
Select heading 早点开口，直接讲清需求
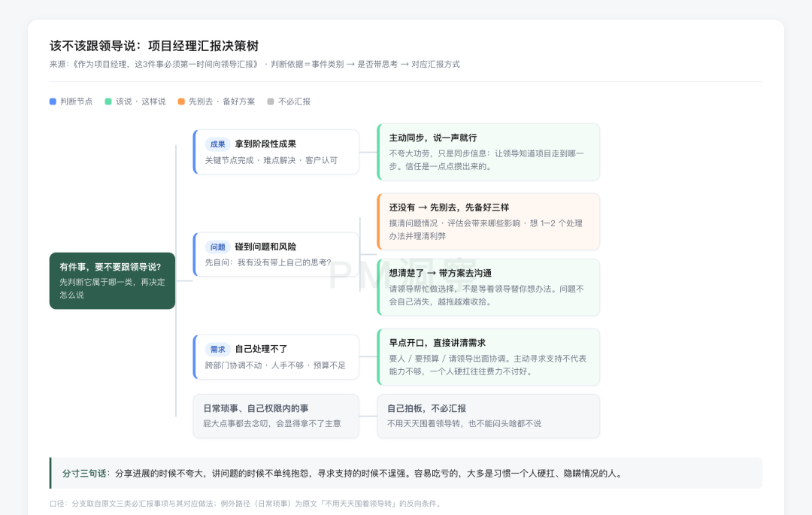(x=438, y=343)
